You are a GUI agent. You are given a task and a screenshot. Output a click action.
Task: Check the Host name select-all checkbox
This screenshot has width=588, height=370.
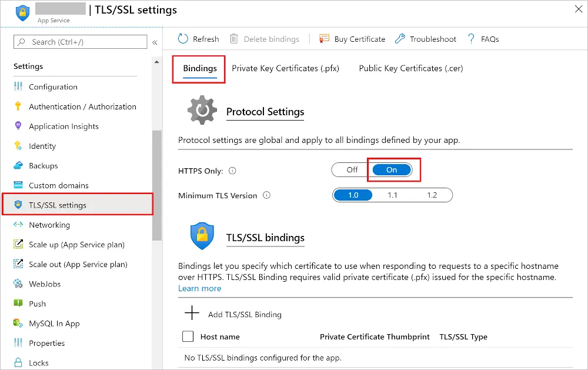(x=188, y=336)
